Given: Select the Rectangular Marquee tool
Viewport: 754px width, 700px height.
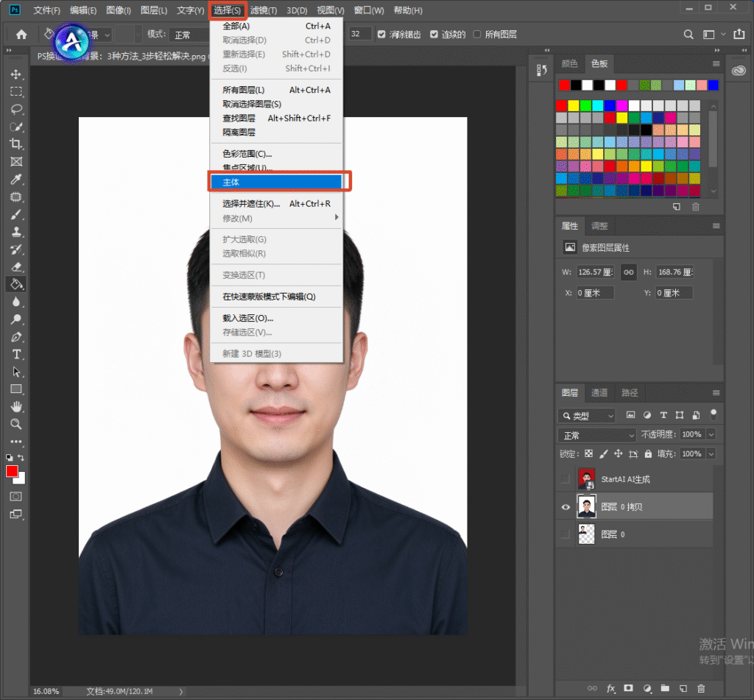Looking at the screenshot, I should 16,92.
